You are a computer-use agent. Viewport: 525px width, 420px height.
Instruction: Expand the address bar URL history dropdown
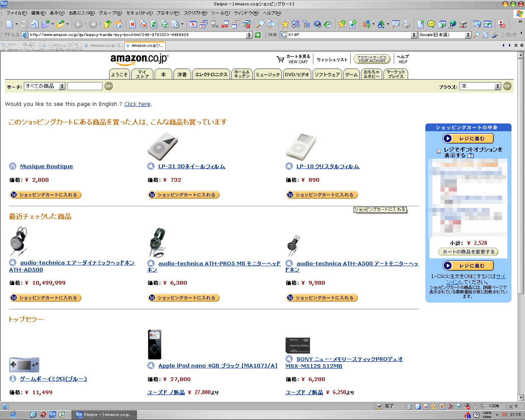point(249,35)
